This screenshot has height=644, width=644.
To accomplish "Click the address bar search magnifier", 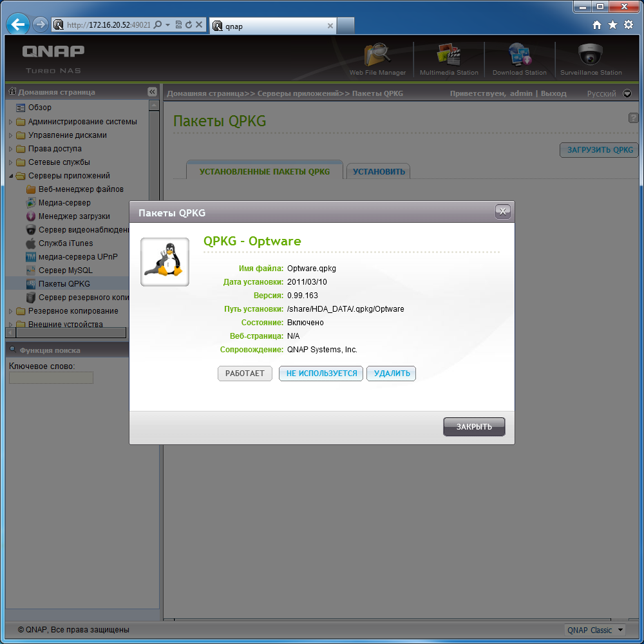I will point(157,24).
